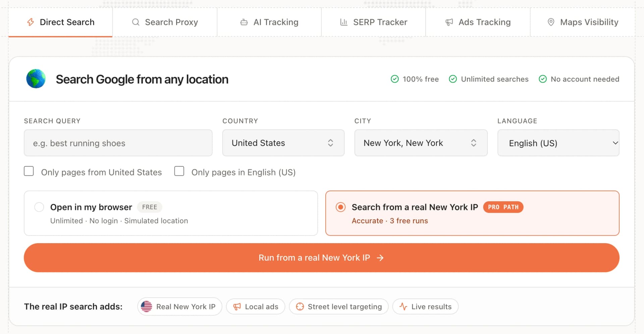The height and width of the screenshot is (334, 644).
Task: Click the megaphone icon in Local ads chip
Action: click(x=237, y=307)
